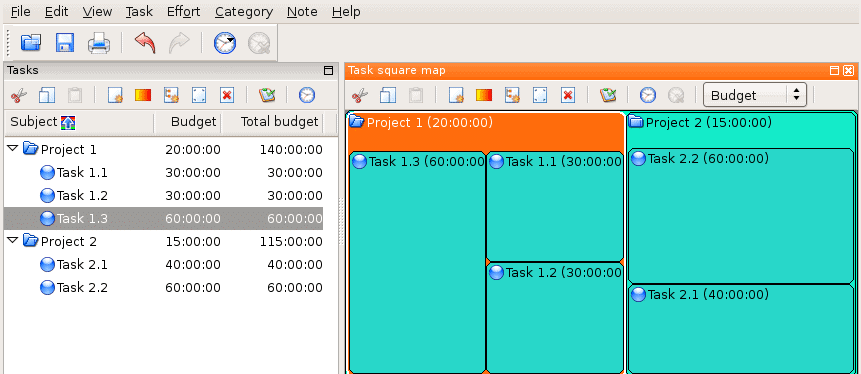861x374 pixels.
Task: Click Task 1.1 (30:00:00) square in map
Action: [x=555, y=206]
